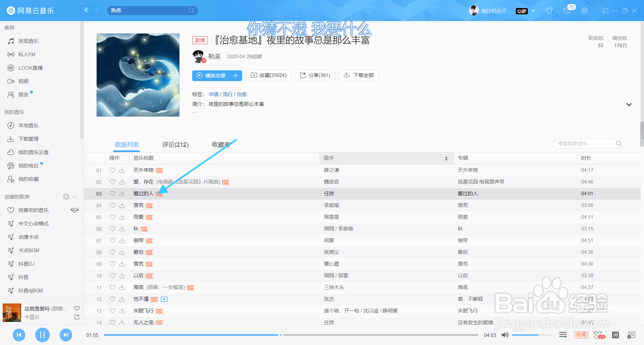Go forward with the navigation arrow
The width and height of the screenshot is (644, 345).
click(97, 10)
